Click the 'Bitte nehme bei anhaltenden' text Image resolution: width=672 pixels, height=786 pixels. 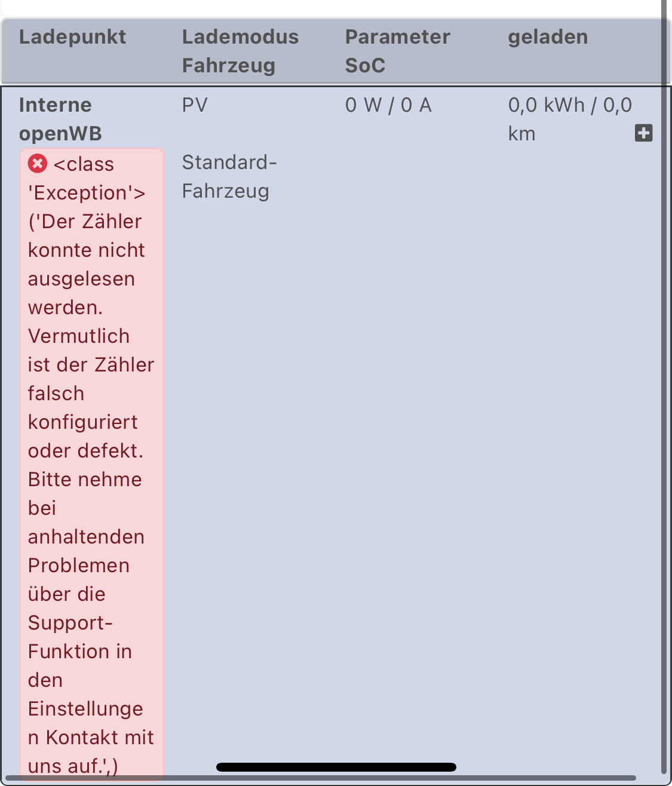pyautogui.click(x=86, y=508)
